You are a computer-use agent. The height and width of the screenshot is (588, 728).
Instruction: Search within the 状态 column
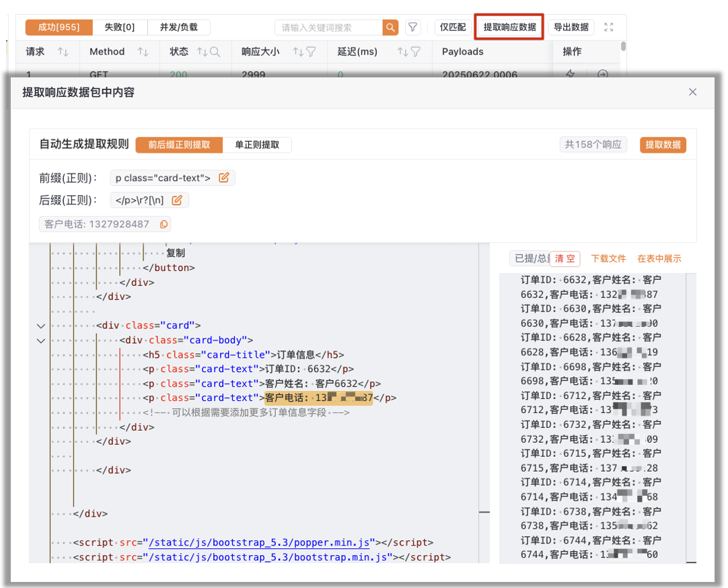click(x=215, y=52)
